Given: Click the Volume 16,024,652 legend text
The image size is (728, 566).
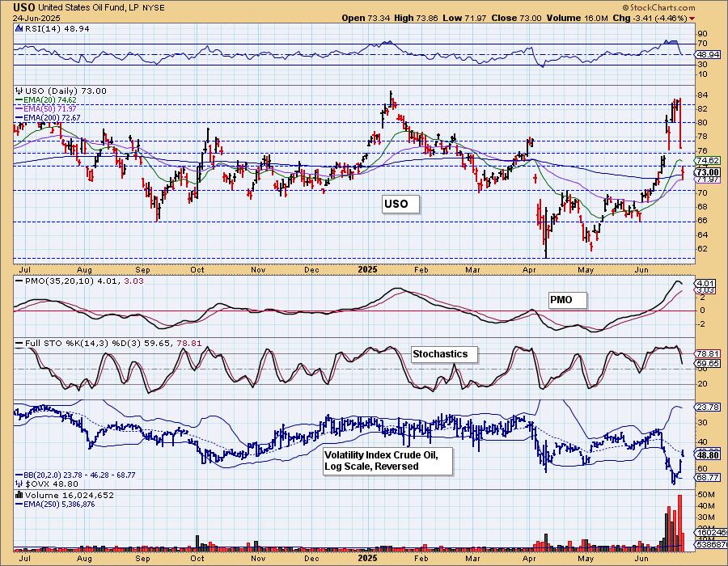Looking at the screenshot, I should click(x=70, y=495).
